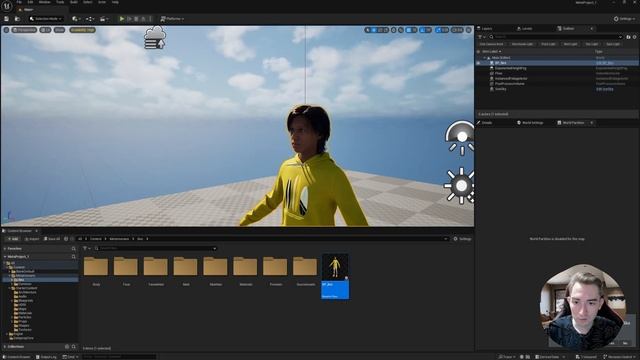Click the Content Browser asset search field
Image resolution: width=640 pixels, height=360 pixels.
pos(155,248)
